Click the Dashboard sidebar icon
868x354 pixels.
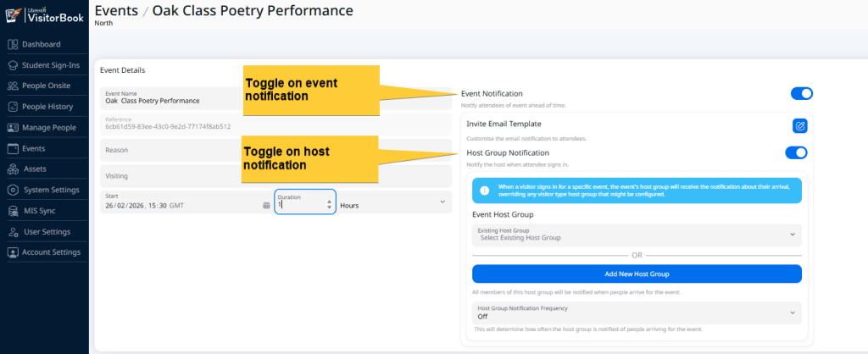pyautogui.click(x=13, y=44)
